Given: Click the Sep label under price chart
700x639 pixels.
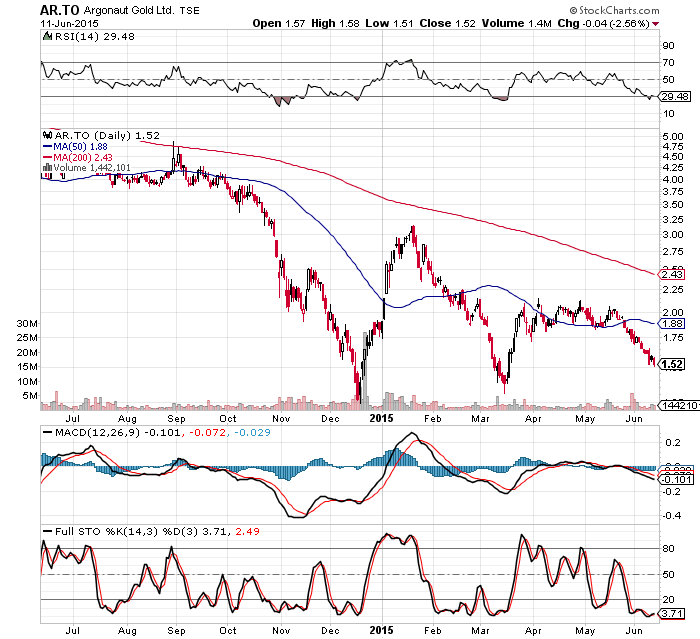Looking at the screenshot, I should pos(176,419).
